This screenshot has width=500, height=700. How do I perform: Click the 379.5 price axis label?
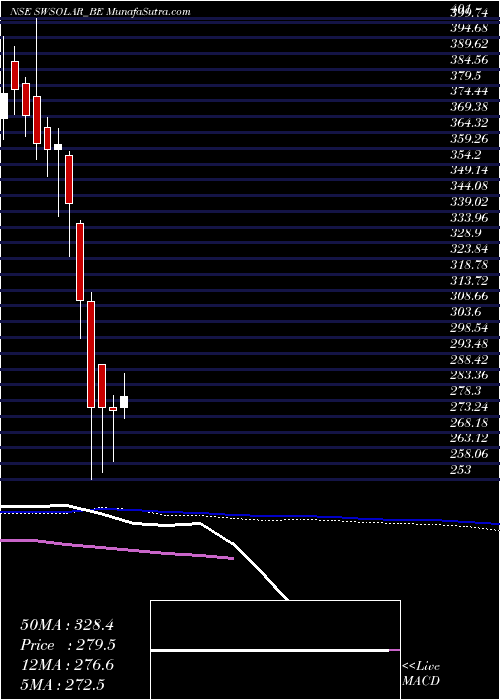[x=466, y=76]
